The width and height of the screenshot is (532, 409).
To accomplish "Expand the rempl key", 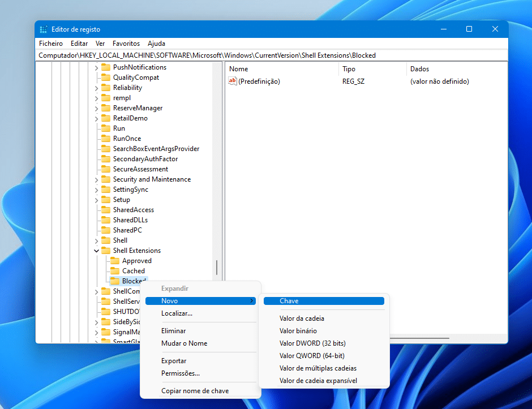I will pos(96,98).
